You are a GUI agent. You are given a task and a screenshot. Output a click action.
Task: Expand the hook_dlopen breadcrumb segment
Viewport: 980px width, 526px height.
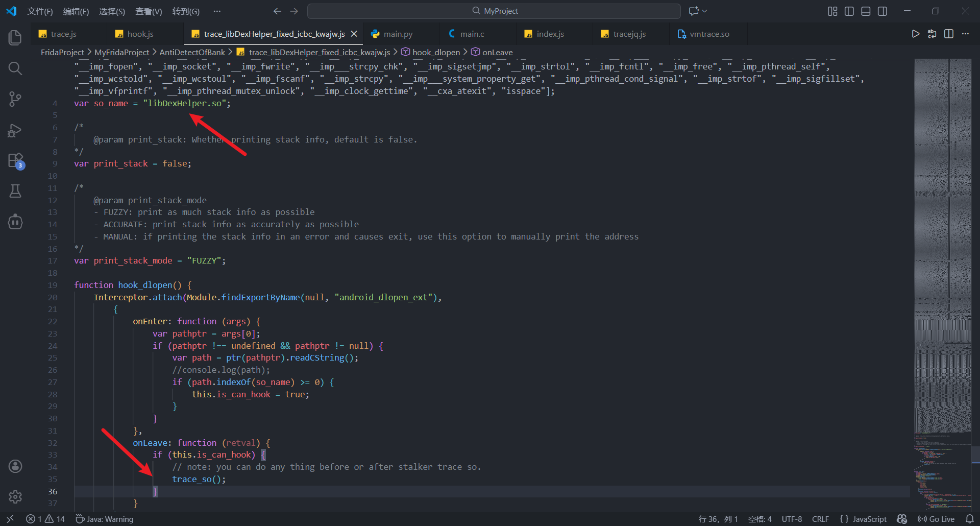pyautogui.click(x=436, y=52)
